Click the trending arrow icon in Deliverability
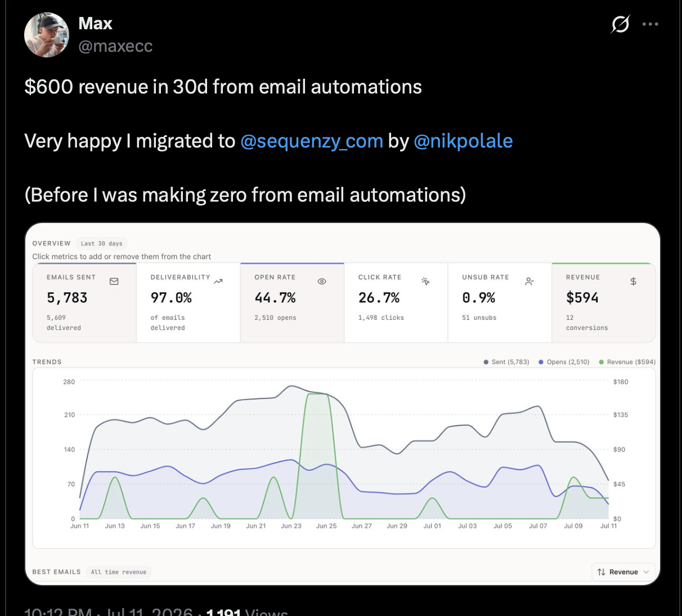 (x=218, y=281)
